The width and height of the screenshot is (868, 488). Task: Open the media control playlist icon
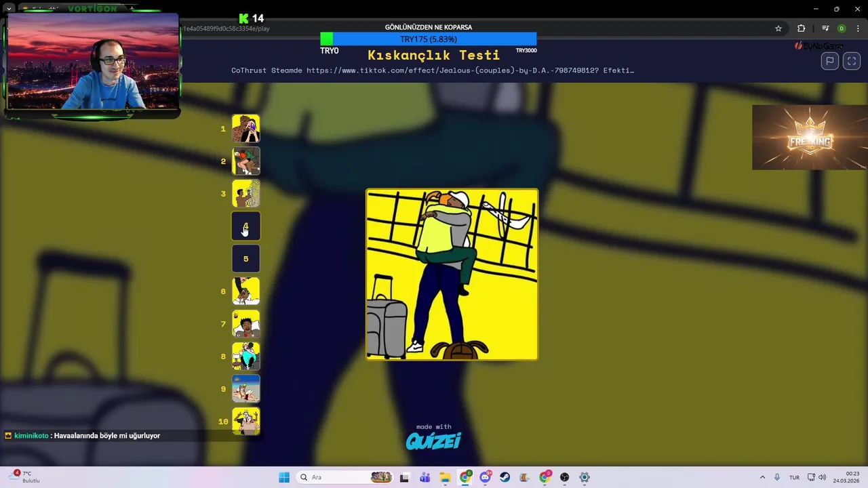pos(825,28)
